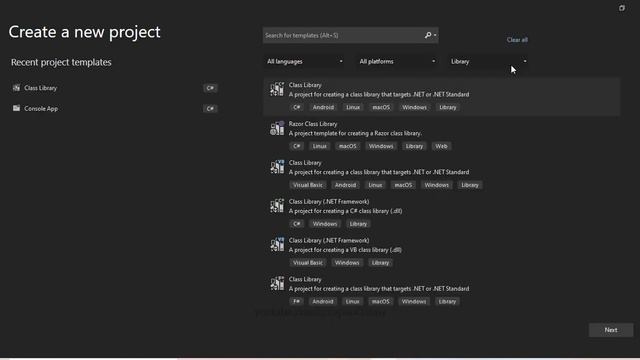Screen dimensions: 640x360
Task: Click F# tag on last Class Library
Action: click(x=297, y=301)
